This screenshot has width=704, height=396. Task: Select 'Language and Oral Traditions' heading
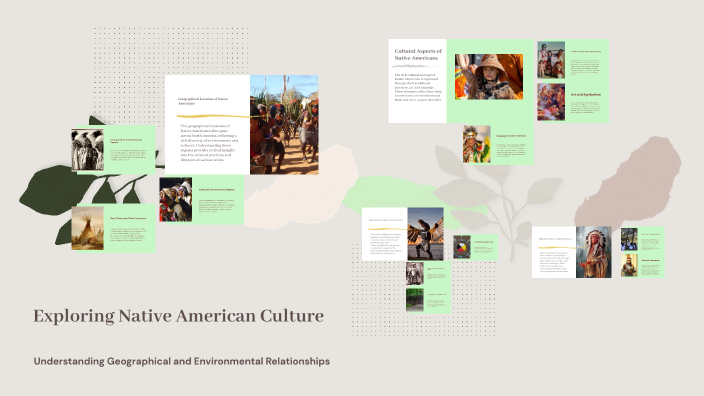[511, 136]
